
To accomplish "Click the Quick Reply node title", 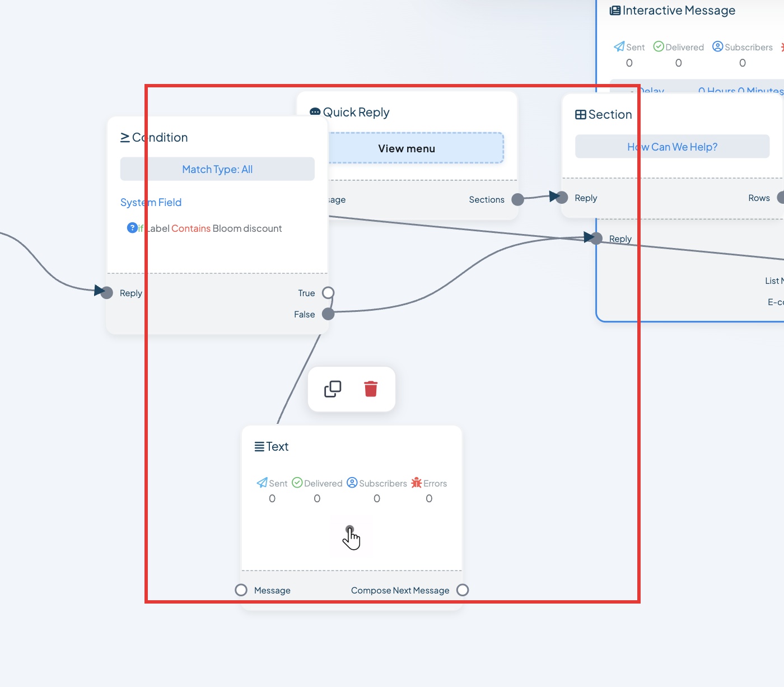I will pos(356,113).
